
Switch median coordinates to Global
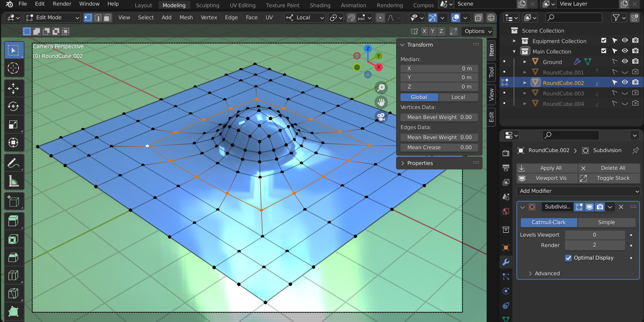[419, 97]
